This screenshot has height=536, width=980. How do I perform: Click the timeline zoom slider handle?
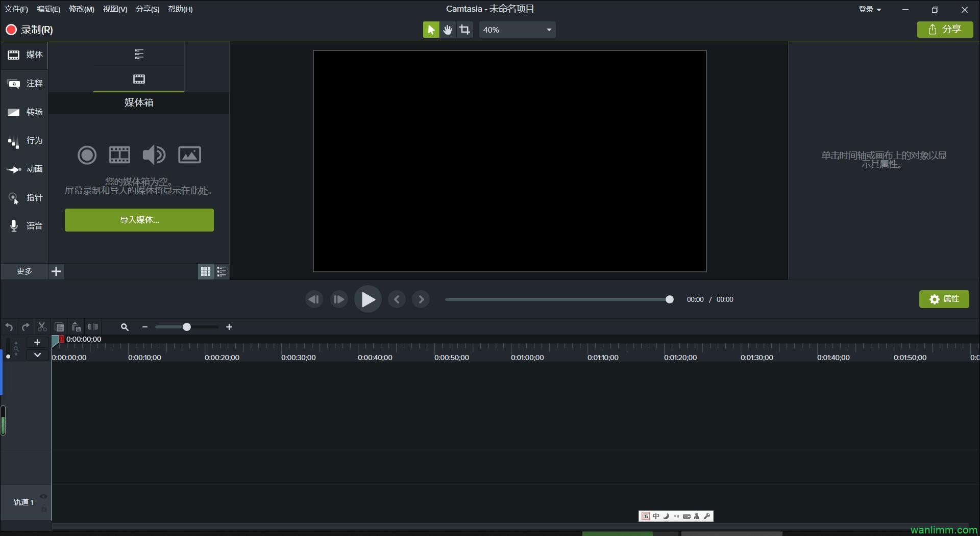pyautogui.click(x=187, y=327)
